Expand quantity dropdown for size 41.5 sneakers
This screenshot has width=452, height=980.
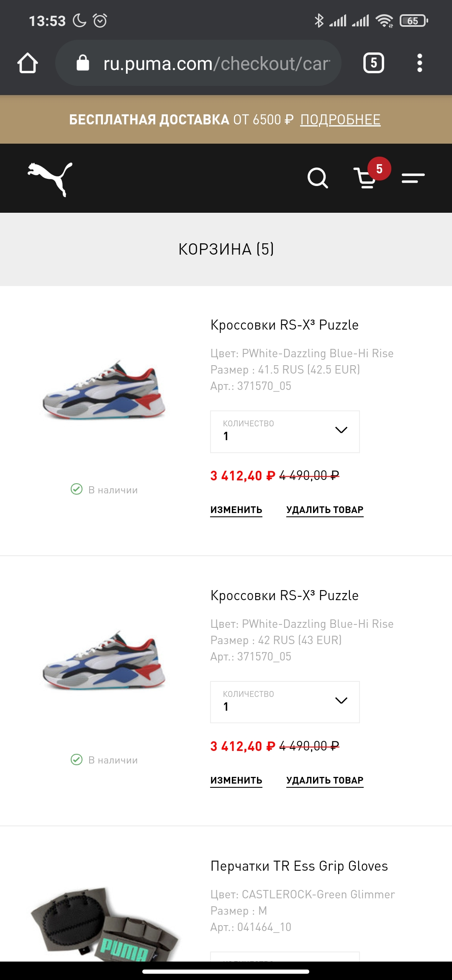[x=285, y=432]
